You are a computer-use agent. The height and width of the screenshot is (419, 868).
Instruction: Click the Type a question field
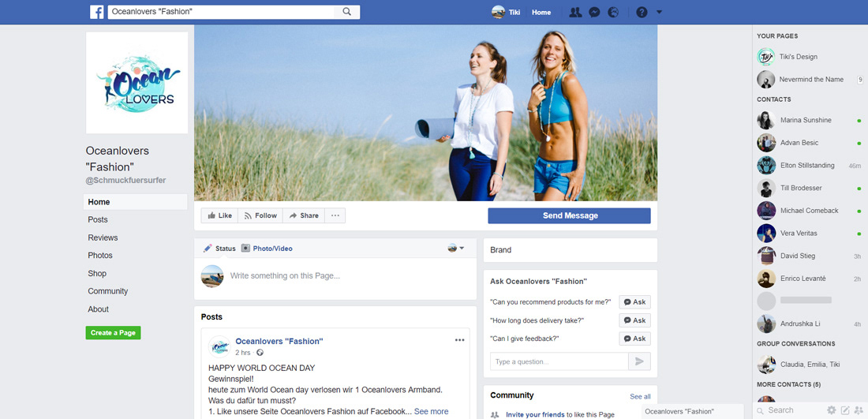[x=559, y=361]
